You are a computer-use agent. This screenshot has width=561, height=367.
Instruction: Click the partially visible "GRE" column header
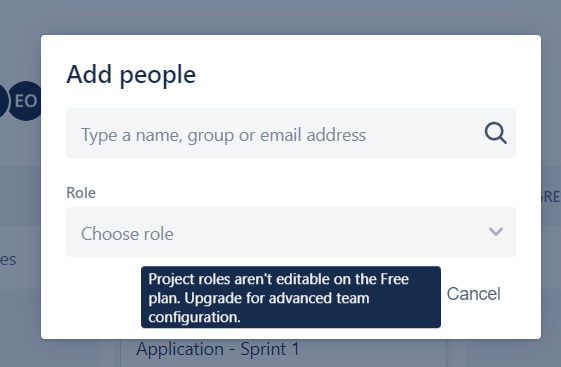tap(551, 197)
